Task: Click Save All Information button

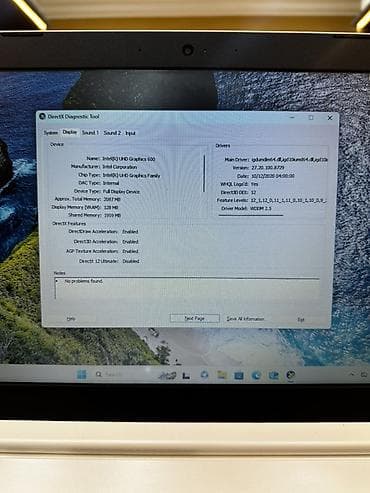Action: point(245,319)
